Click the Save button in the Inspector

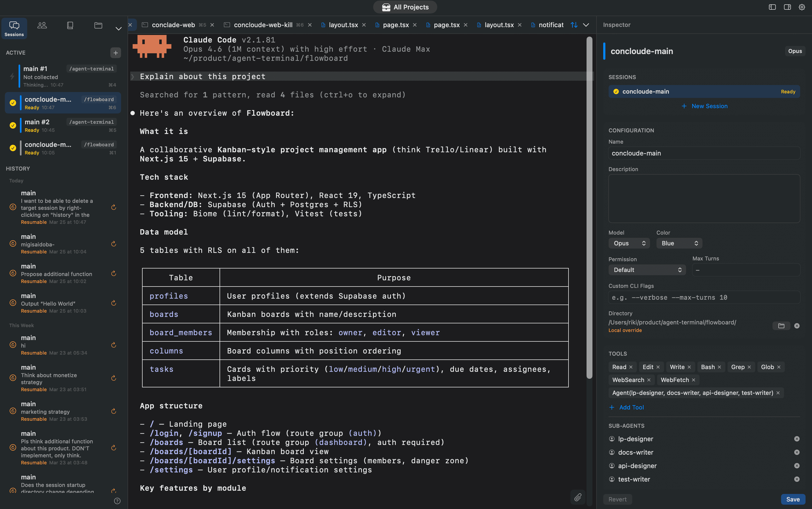click(793, 499)
